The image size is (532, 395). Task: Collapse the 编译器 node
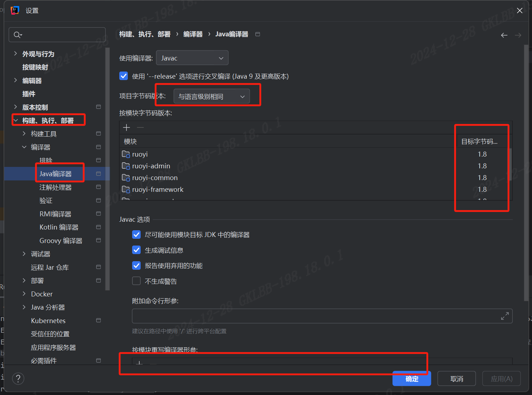[x=24, y=147]
